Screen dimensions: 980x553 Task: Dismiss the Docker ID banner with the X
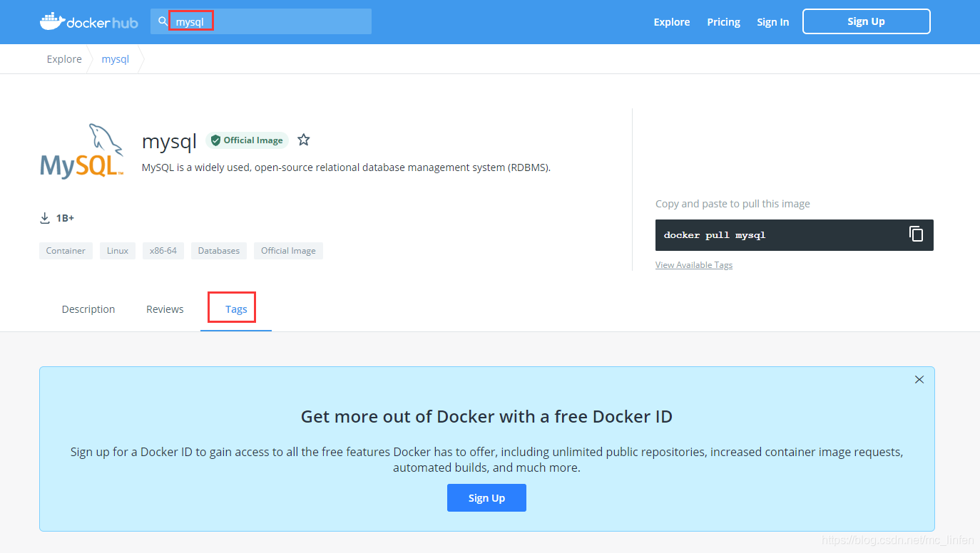(919, 379)
